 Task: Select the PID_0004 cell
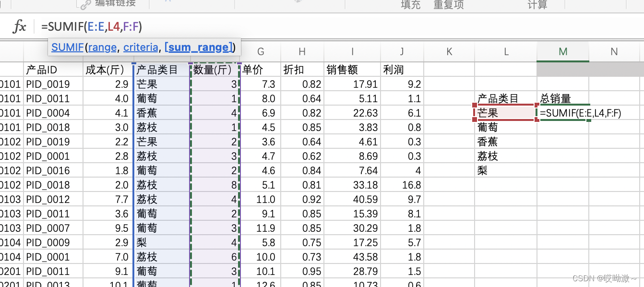tap(53, 113)
